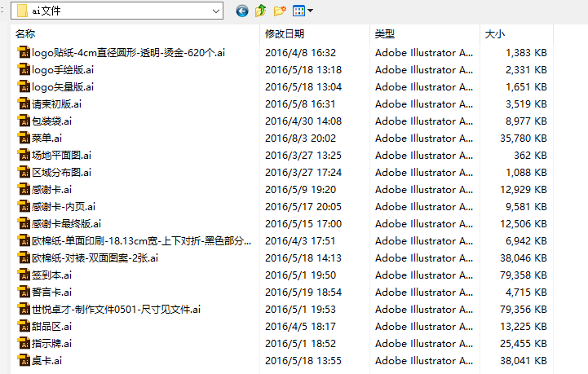Viewport: 588px width, 374px height.
Task: Click size 79,356 KB of 世悦卓才 file
Action: click(x=523, y=309)
